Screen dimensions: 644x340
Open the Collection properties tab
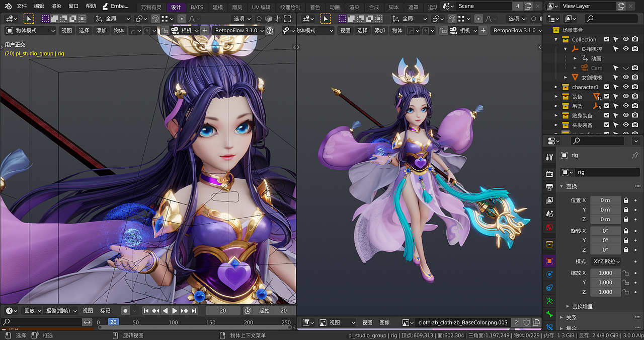(549, 244)
